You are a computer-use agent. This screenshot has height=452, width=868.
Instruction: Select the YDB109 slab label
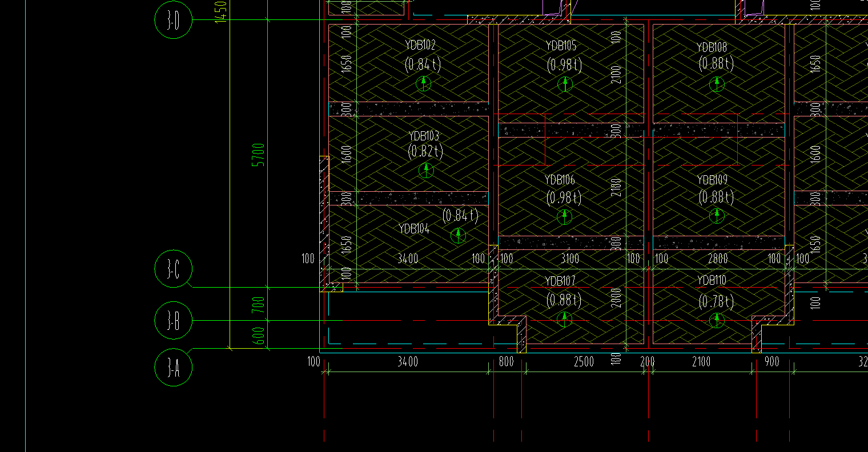[x=712, y=180]
